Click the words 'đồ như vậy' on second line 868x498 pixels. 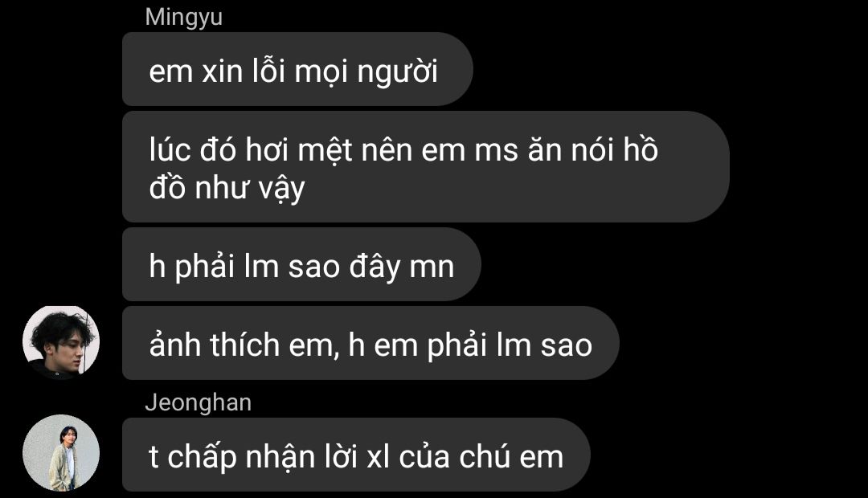(x=227, y=188)
